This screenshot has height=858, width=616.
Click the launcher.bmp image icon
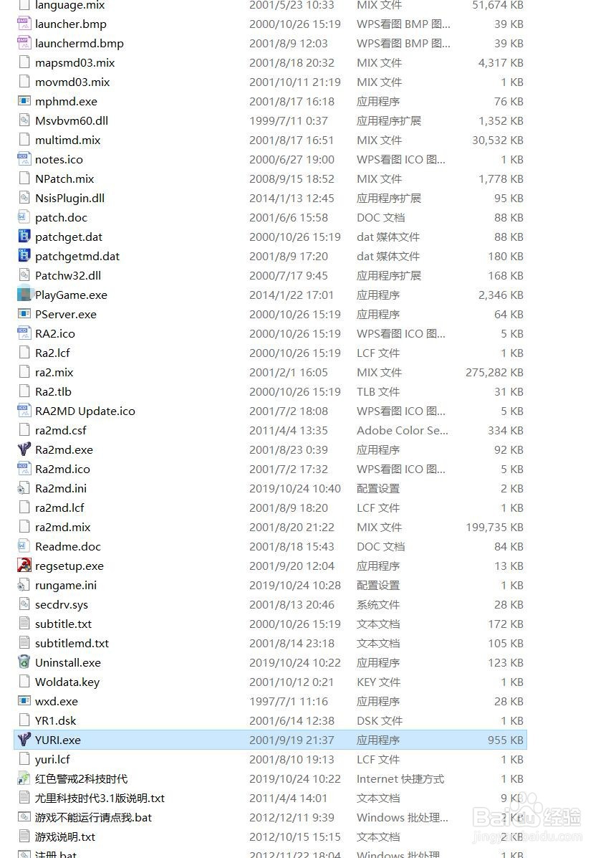point(24,24)
